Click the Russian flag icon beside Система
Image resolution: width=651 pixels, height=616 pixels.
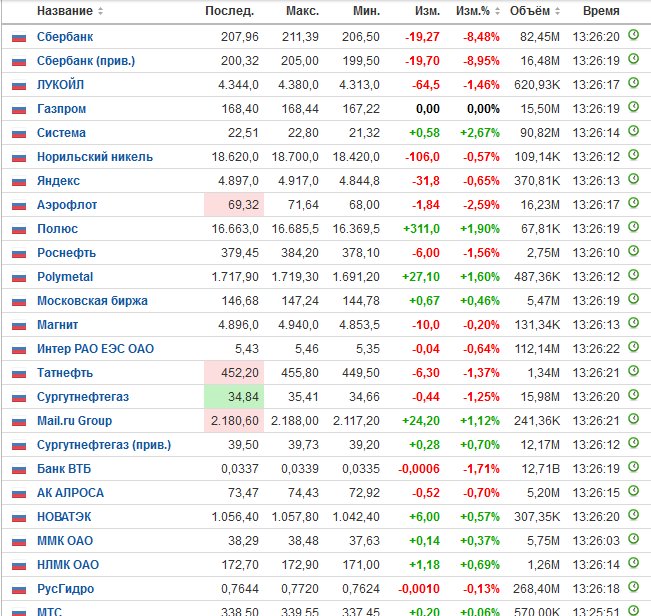pos(19,134)
